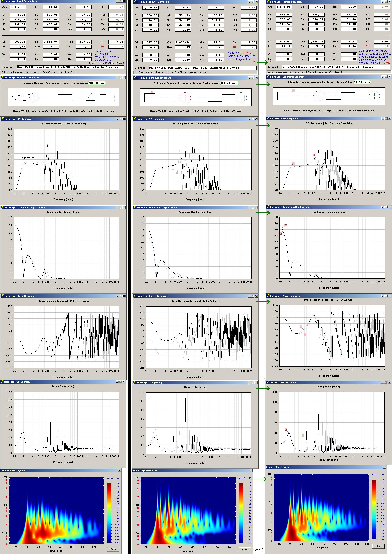Click the Comment field containing 219L text

70,67
